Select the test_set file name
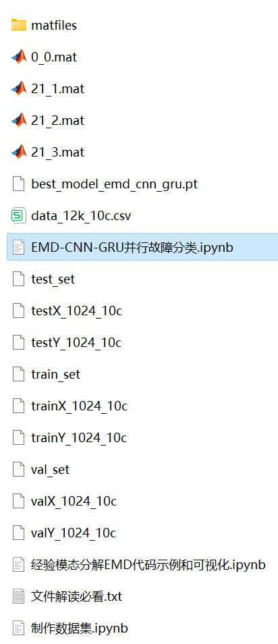The width and height of the screenshot is (278, 644). pos(53,279)
